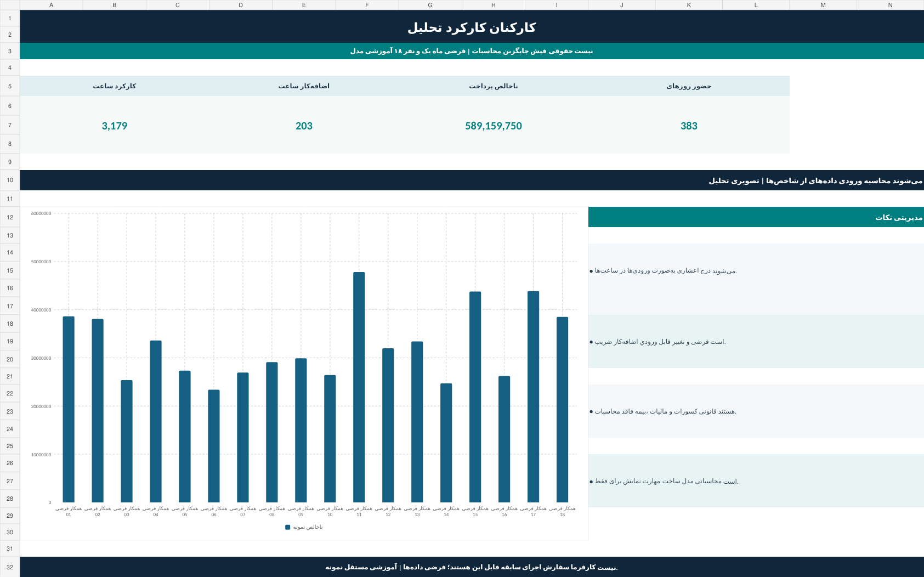Image resolution: width=924 pixels, height=577 pixels.
Task: Click the value 383
Action: coord(689,126)
